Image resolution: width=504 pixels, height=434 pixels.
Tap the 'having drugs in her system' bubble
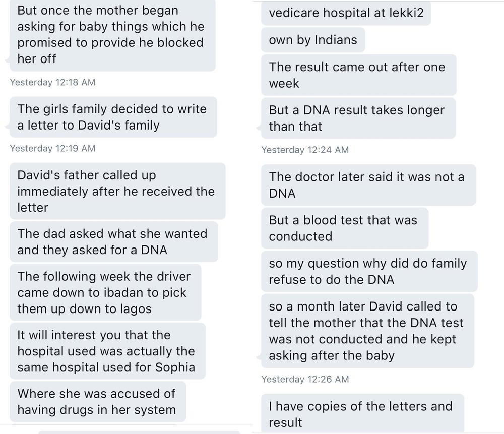(98, 402)
